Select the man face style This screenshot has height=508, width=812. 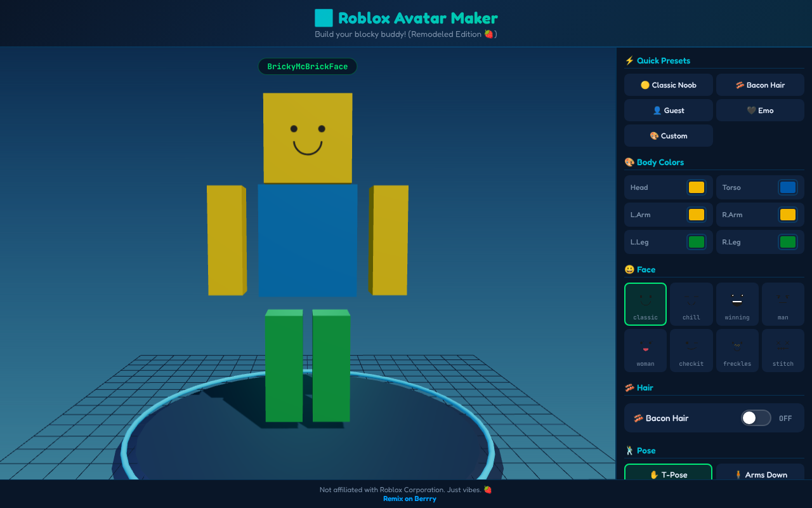(x=783, y=304)
